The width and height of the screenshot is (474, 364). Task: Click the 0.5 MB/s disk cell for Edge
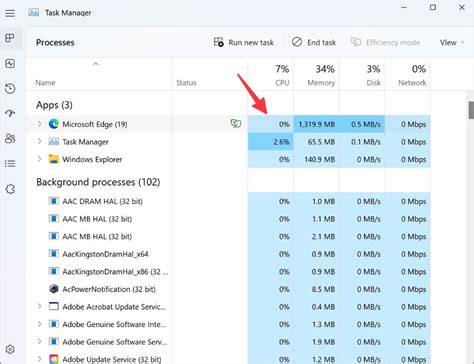362,124
